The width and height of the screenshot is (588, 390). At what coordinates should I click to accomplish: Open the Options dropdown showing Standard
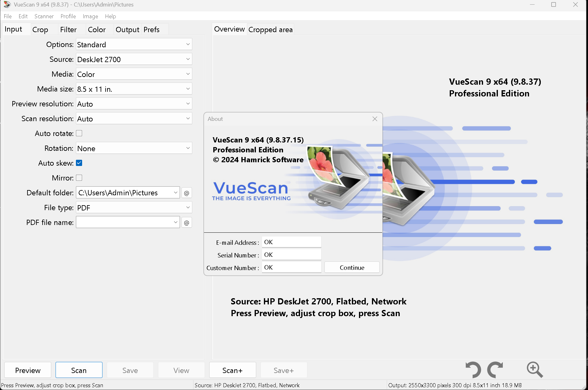point(134,44)
